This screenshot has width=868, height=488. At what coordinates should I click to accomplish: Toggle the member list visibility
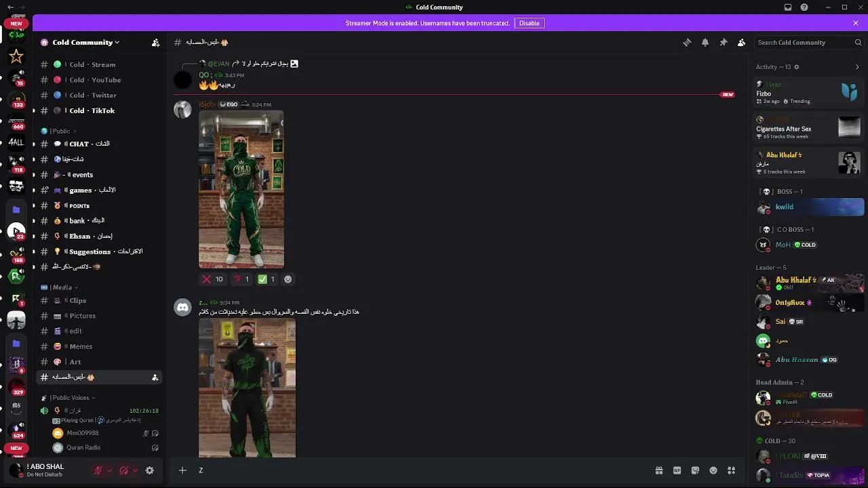click(742, 42)
